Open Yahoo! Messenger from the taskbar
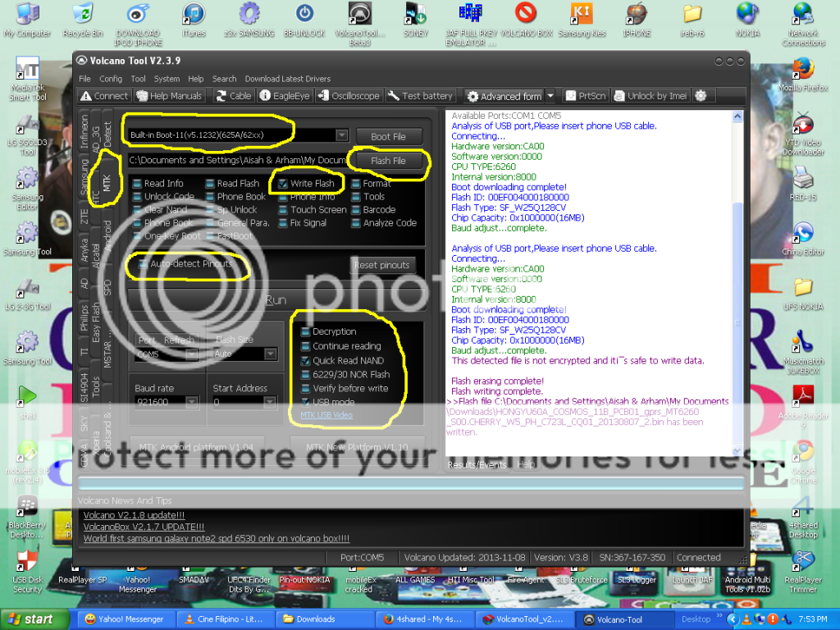Image resolution: width=840 pixels, height=630 pixels. [124, 619]
